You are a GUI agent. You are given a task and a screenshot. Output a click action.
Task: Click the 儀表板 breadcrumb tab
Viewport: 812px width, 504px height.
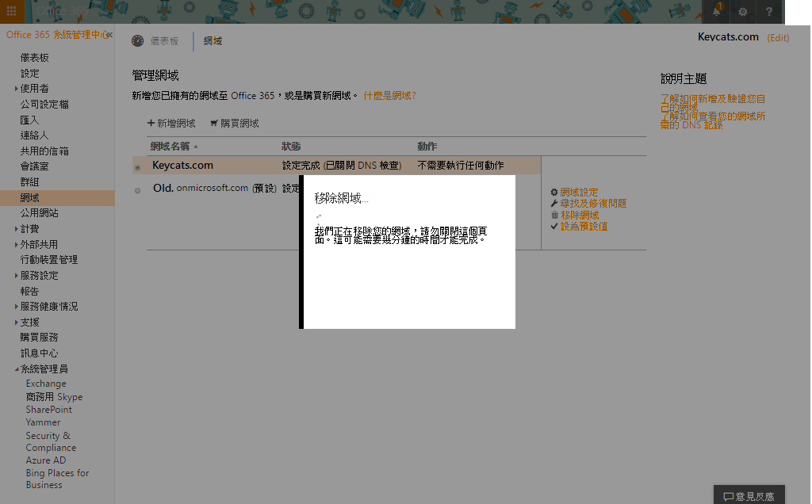(x=164, y=41)
